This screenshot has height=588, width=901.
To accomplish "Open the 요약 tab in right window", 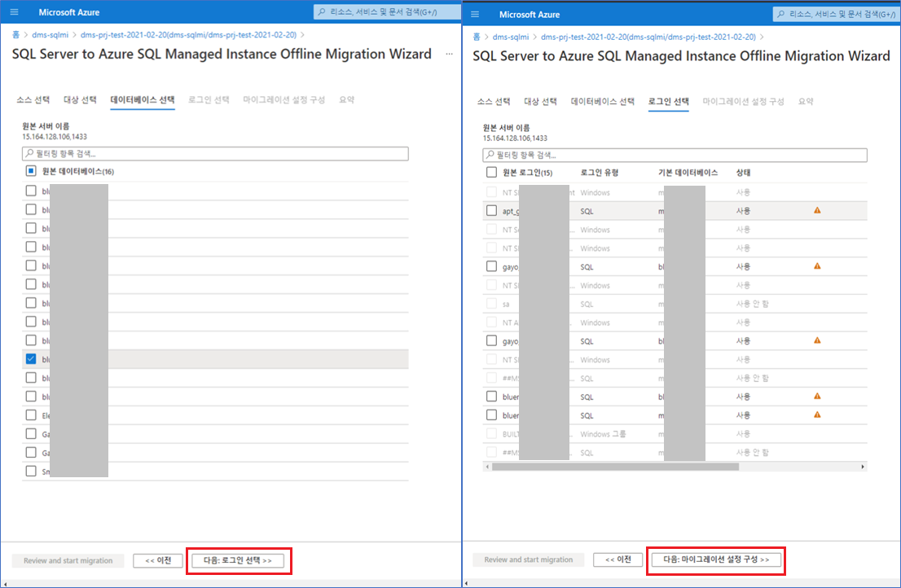I will click(x=806, y=102).
